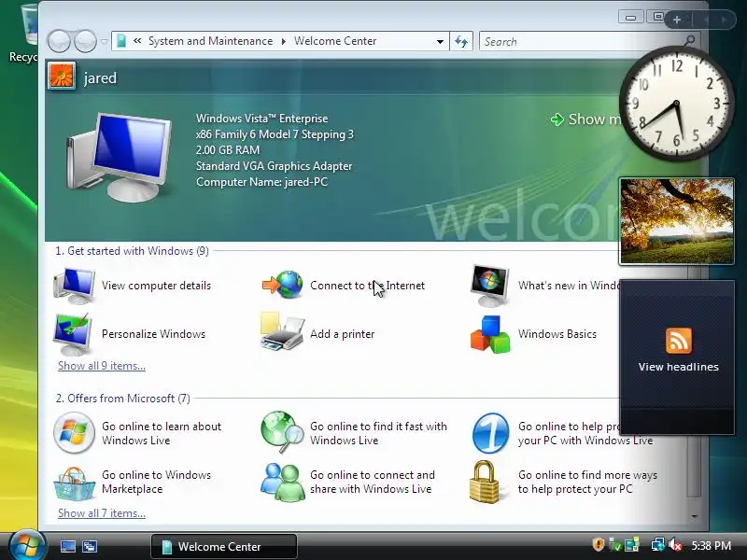Click the Show more details link
This screenshot has width=747, height=560.
[x=586, y=119]
